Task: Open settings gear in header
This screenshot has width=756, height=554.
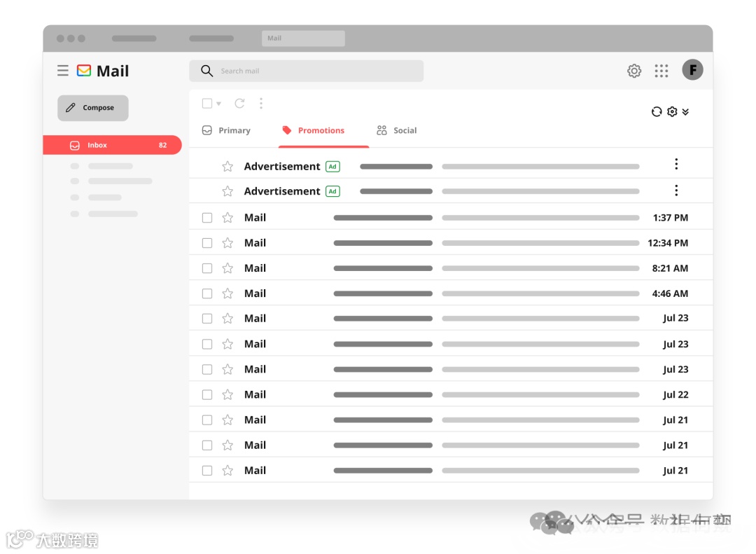Action: 634,71
